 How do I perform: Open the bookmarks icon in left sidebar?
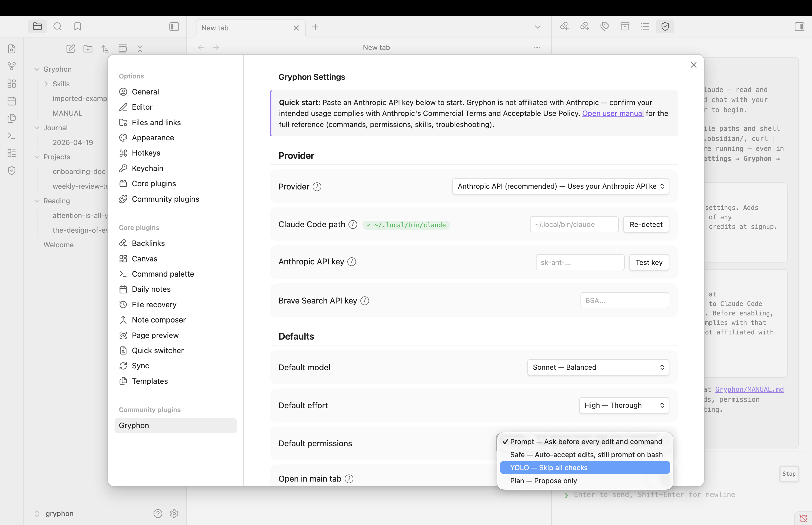coord(78,27)
